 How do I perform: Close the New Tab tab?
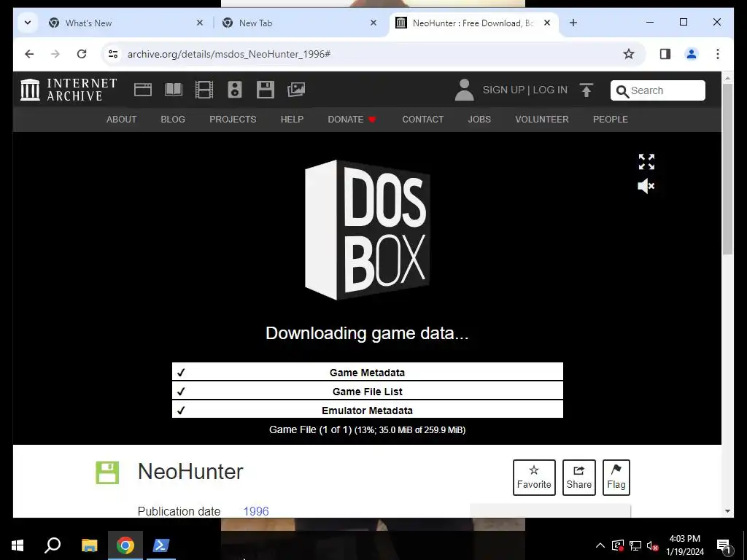[x=373, y=23]
